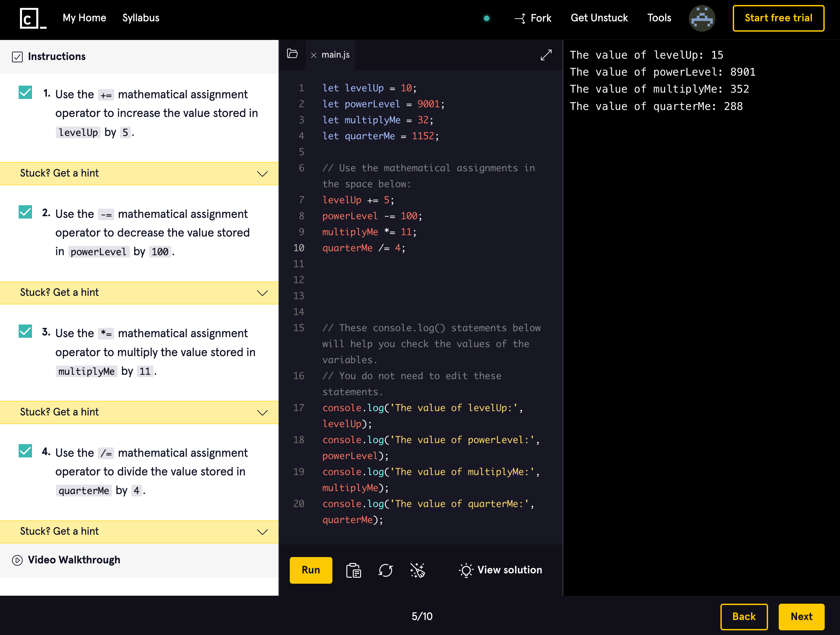
Task: Open the Syllabus menu item
Action: (x=141, y=18)
